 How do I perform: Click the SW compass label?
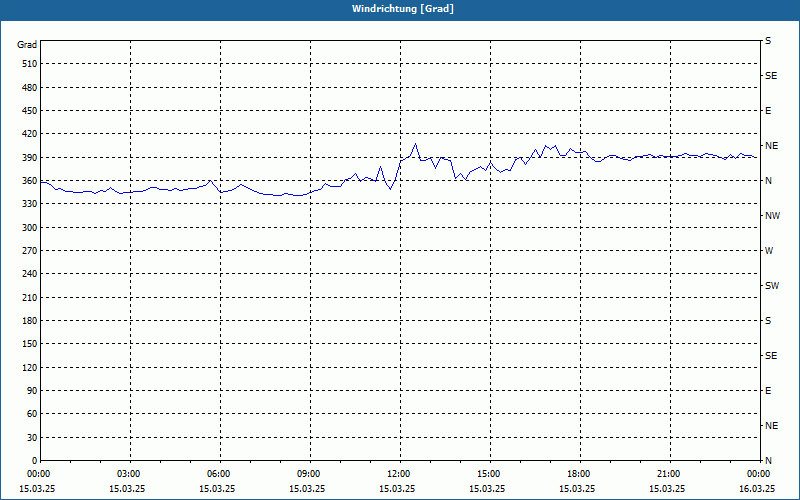coord(772,286)
